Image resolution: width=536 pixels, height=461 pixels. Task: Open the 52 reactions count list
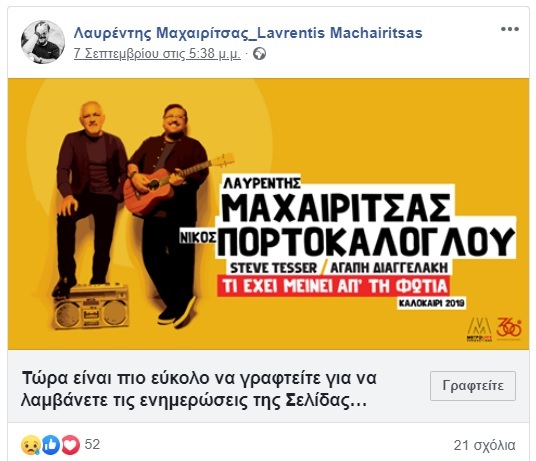pyautogui.click(x=92, y=445)
